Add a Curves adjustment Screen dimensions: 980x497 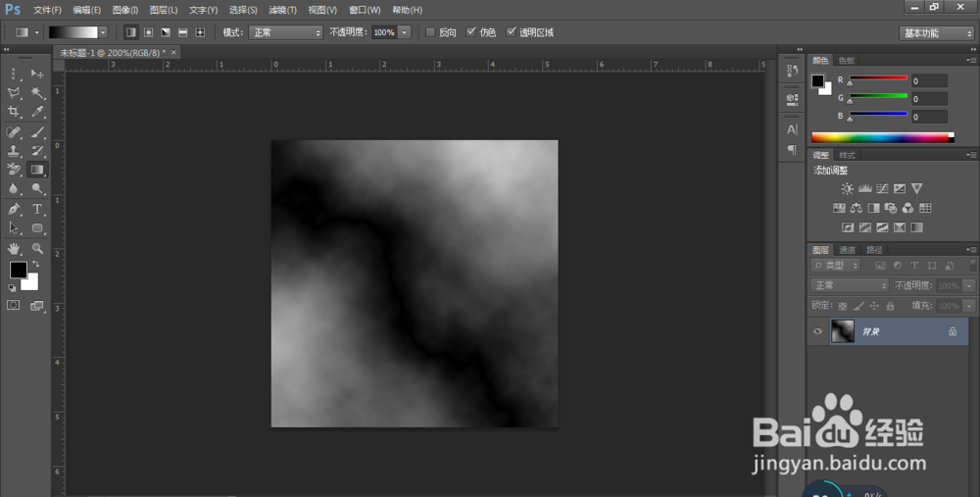(x=882, y=188)
